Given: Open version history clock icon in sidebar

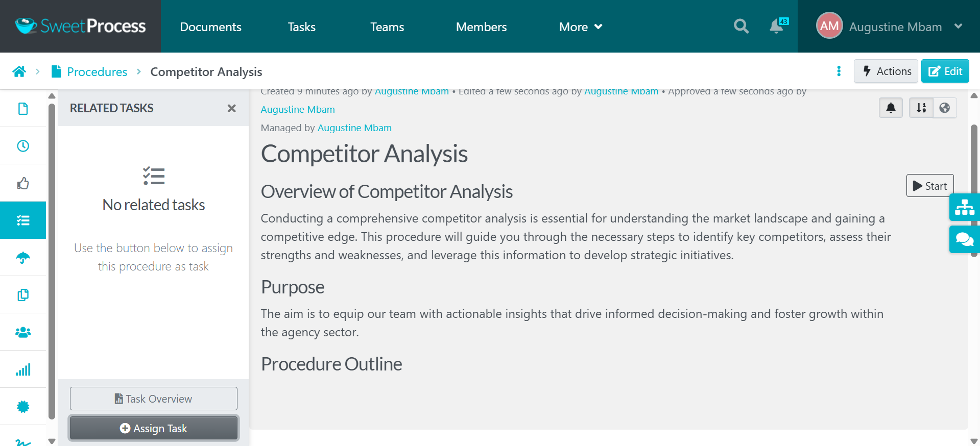Looking at the screenshot, I should [x=23, y=146].
